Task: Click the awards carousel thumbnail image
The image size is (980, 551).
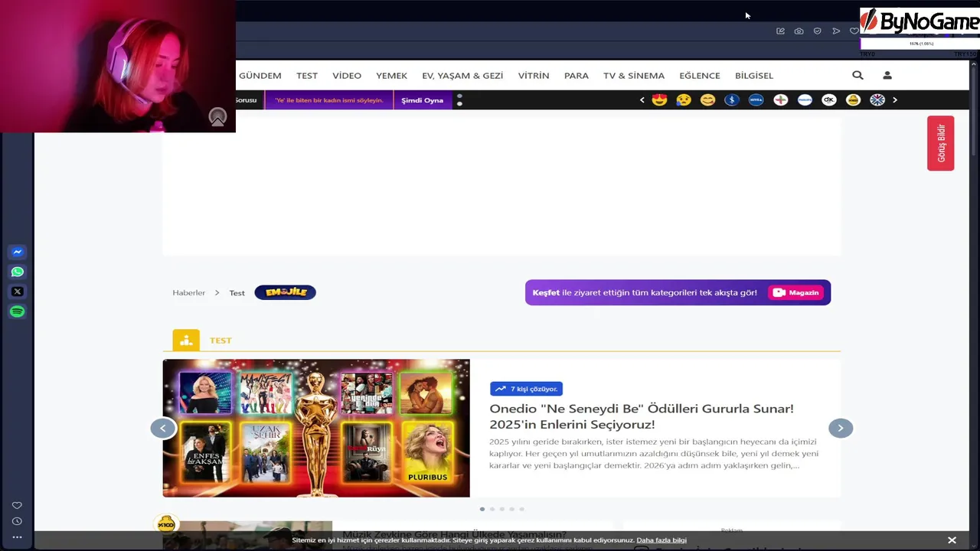Action: [316, 429]
